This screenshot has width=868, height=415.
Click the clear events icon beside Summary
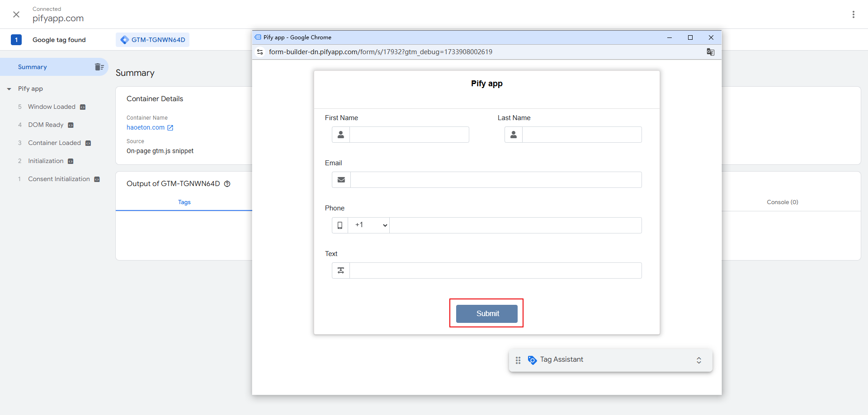pyautogui.click(x=99, y=67)
